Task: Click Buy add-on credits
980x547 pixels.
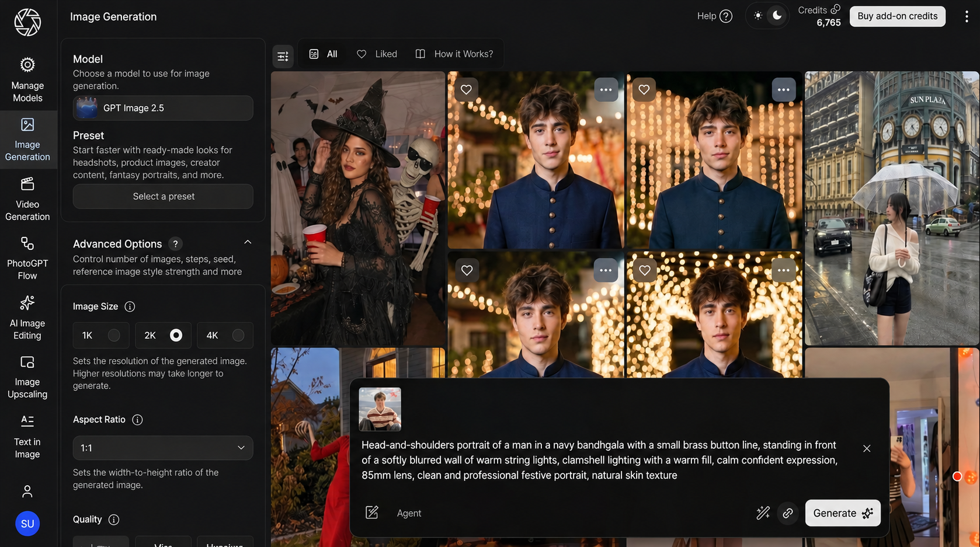Action: point(897,16)
